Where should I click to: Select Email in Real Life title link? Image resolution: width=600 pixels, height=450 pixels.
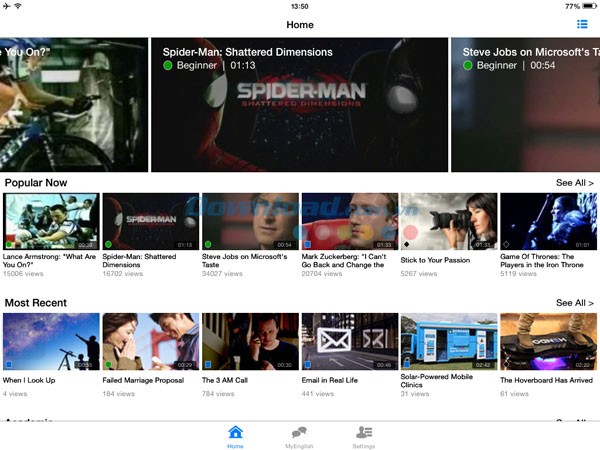330,380
